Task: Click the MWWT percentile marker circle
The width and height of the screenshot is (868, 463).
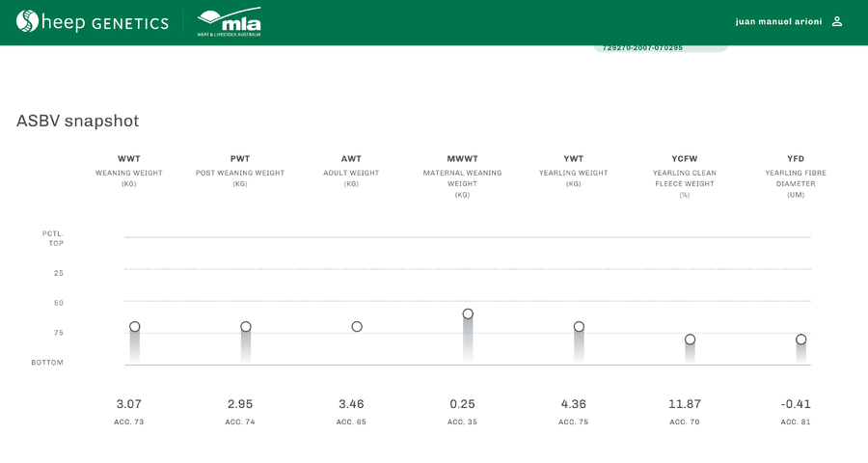Action: tap(468, 313)
